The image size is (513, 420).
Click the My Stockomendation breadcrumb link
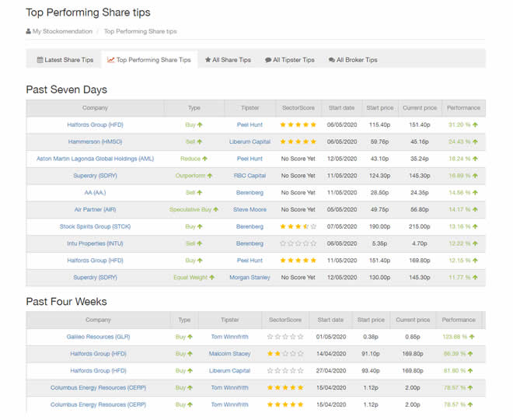pyautogui.click(x=61, y=32)
